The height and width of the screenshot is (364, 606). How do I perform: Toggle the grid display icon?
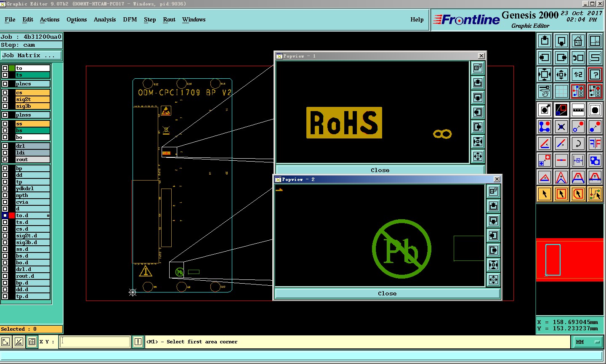(561, 91)
